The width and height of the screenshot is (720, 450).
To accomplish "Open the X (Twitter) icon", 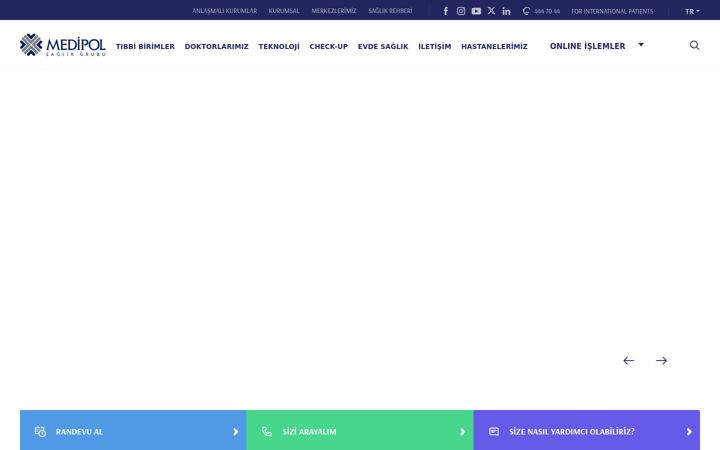I will pos(491,11).
